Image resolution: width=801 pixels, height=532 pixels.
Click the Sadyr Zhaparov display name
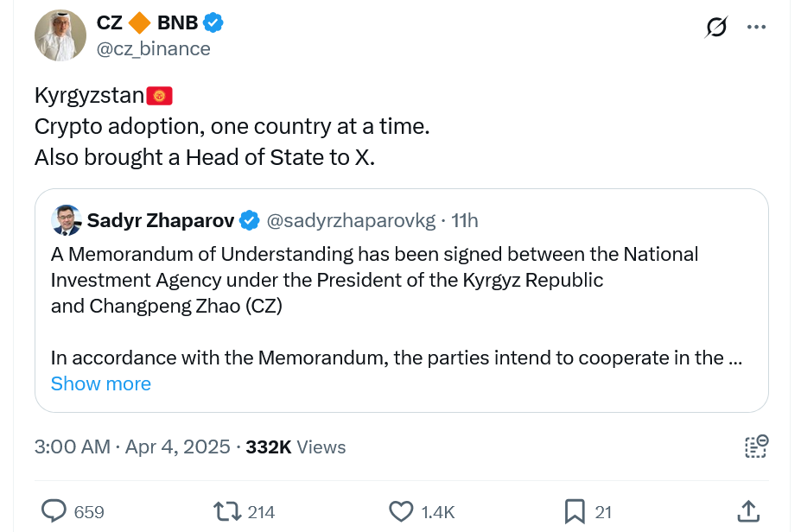160,221
